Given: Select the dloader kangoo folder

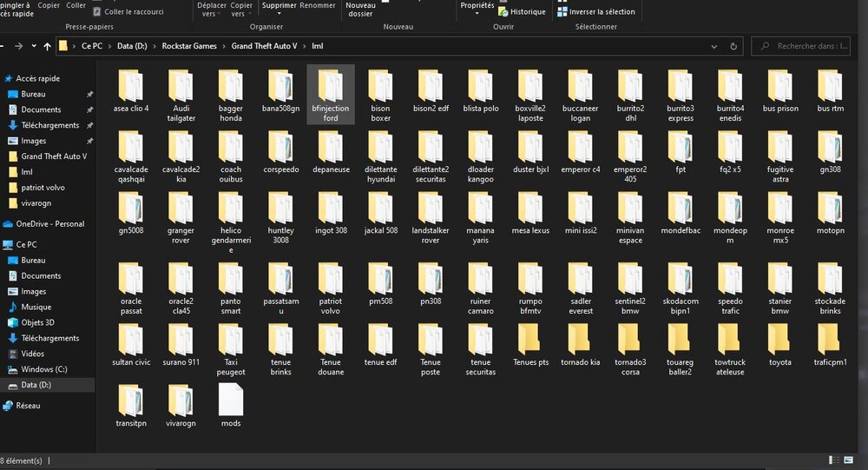Looking at the screenshot, I should point(481,156).
